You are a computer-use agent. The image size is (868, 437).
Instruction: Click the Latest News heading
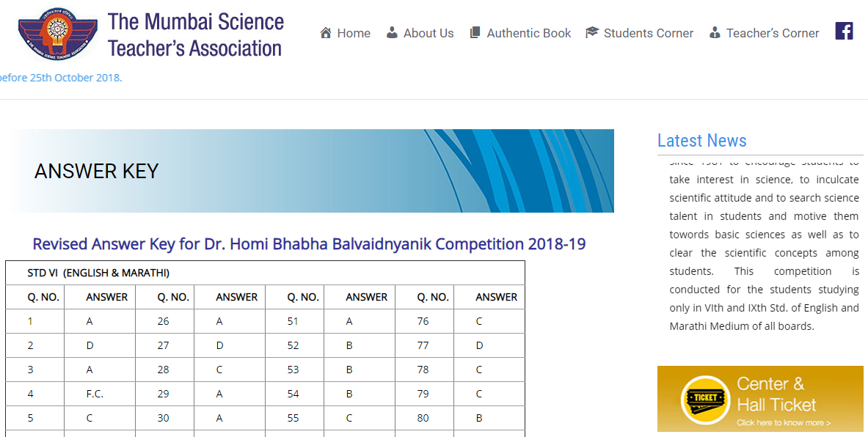tap(702, 141)
